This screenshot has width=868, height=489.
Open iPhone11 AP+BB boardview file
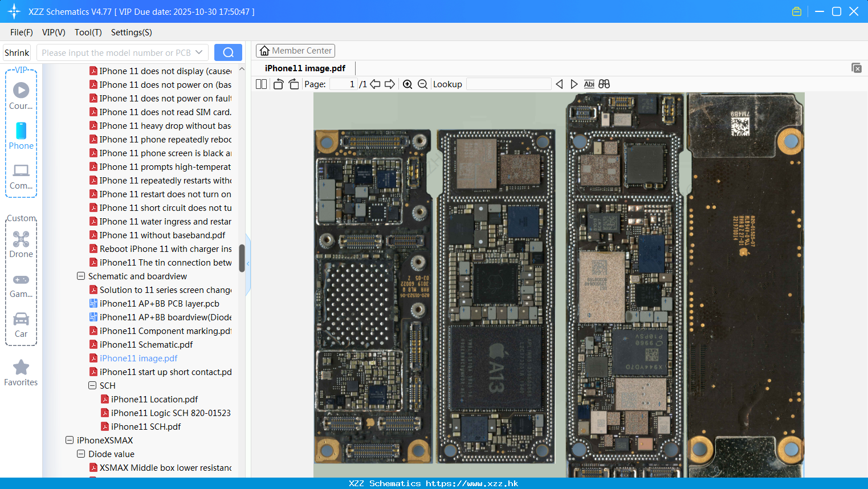(x=165, y=317)
